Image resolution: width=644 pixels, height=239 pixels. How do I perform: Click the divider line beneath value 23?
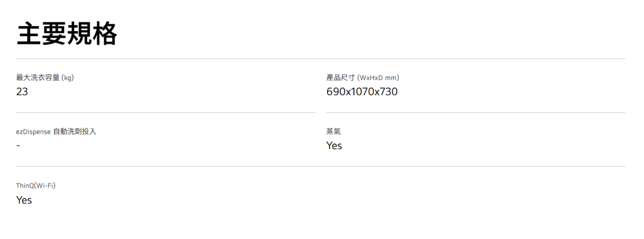(x=165, y=112)
